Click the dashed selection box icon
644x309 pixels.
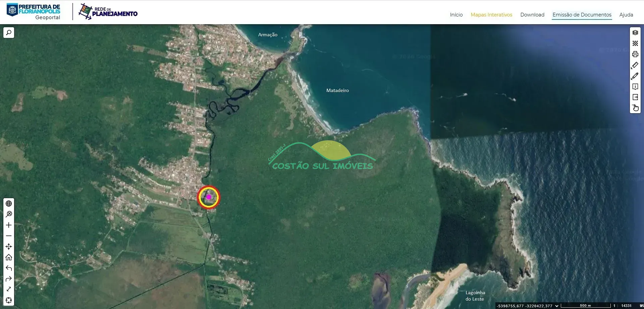tap(9, 300)
